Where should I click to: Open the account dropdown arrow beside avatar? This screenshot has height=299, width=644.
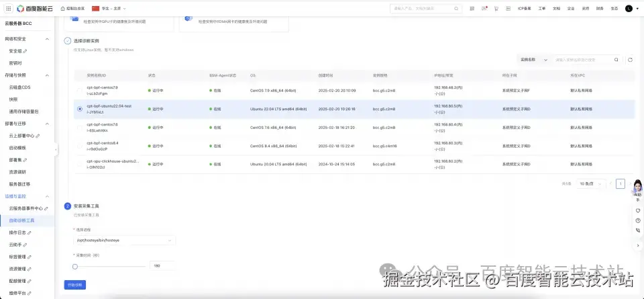coord(637,9)
